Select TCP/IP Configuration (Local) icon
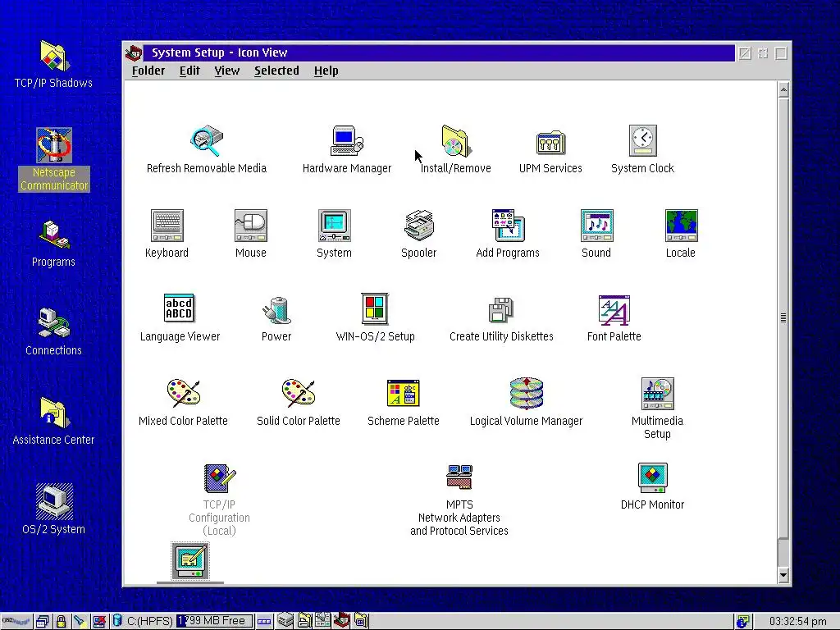Screen dimensions: 840x630 coord(220,478)
